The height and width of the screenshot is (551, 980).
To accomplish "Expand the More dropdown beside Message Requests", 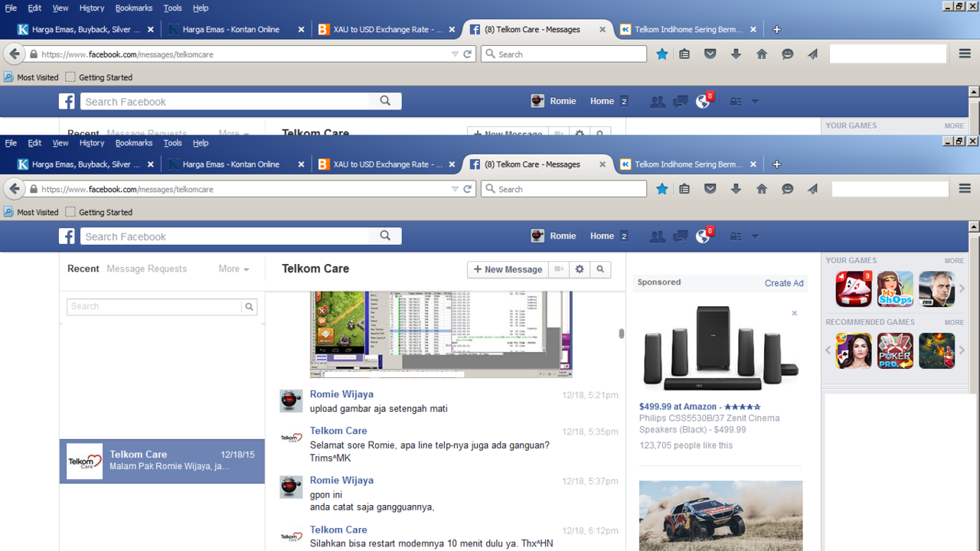I will coord(234,269).
